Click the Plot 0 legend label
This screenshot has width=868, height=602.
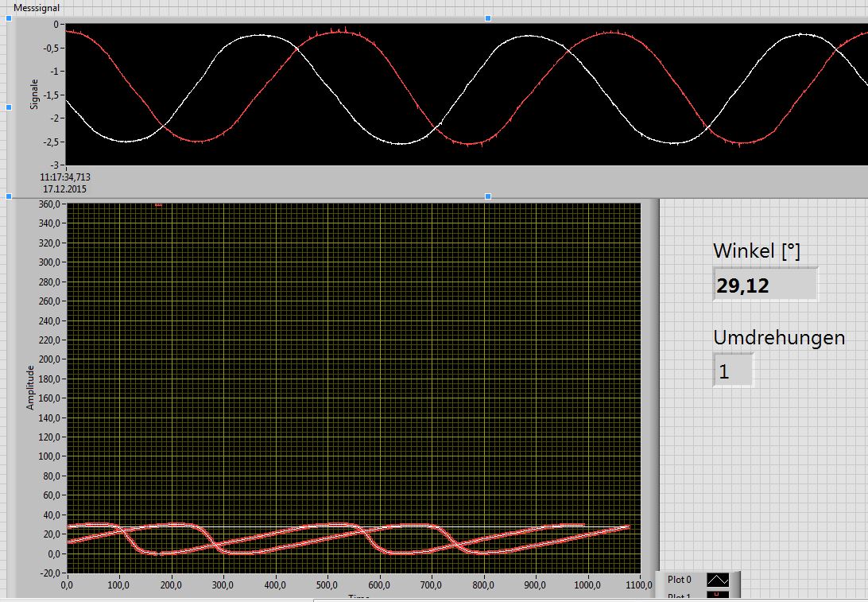tap(680, 581)
